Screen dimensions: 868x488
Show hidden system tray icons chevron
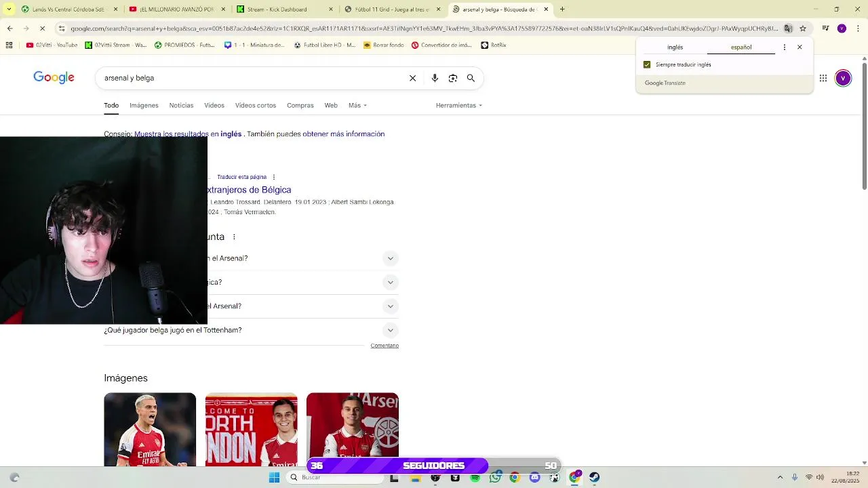780,477
